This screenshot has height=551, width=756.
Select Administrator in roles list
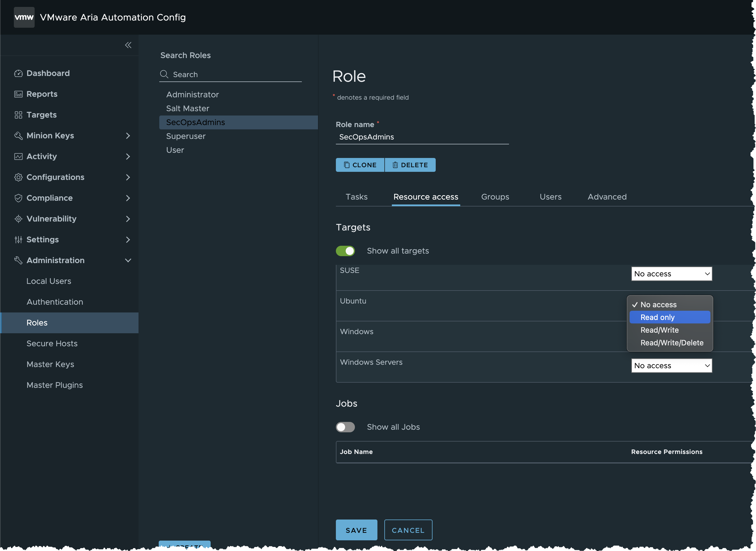pos(192,94)
